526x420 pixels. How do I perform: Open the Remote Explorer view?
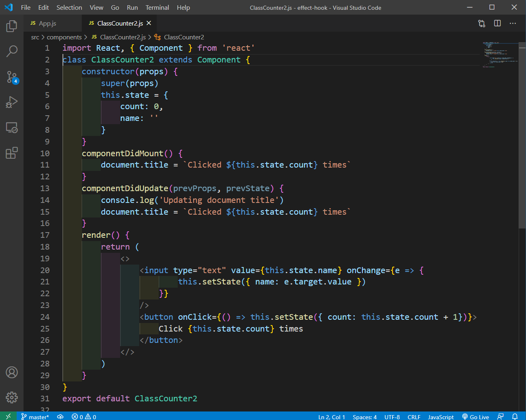click(12, 127)
